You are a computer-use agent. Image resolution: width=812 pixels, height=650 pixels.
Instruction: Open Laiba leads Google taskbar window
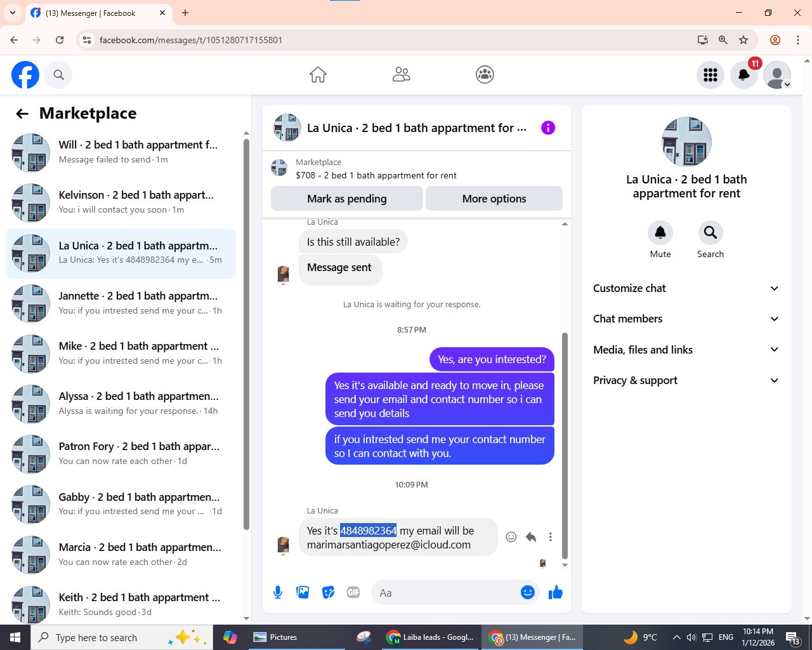tap(431, 637)
